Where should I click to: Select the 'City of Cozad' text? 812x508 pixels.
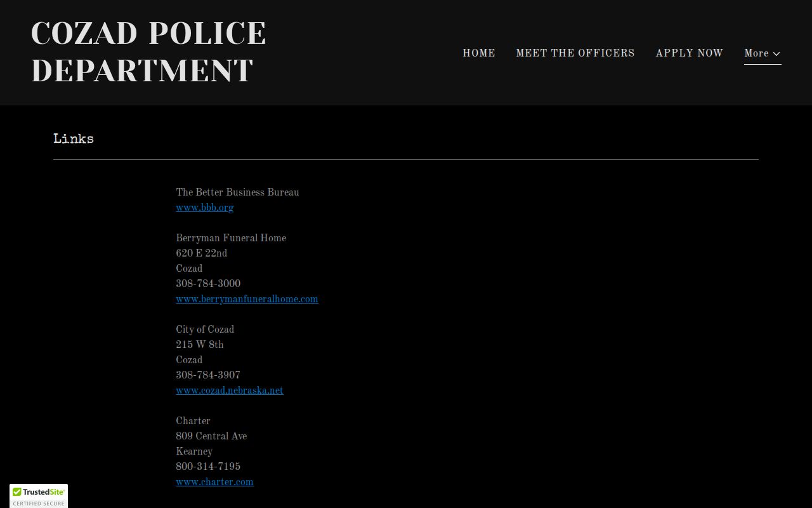click(x=205, y=330)
